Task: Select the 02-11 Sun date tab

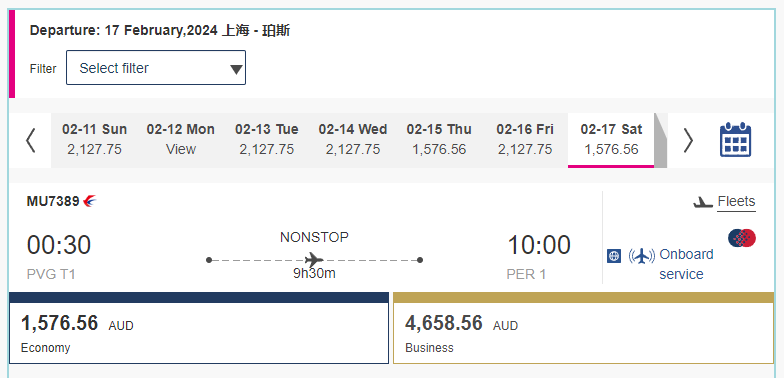Action: coord(94,140)
